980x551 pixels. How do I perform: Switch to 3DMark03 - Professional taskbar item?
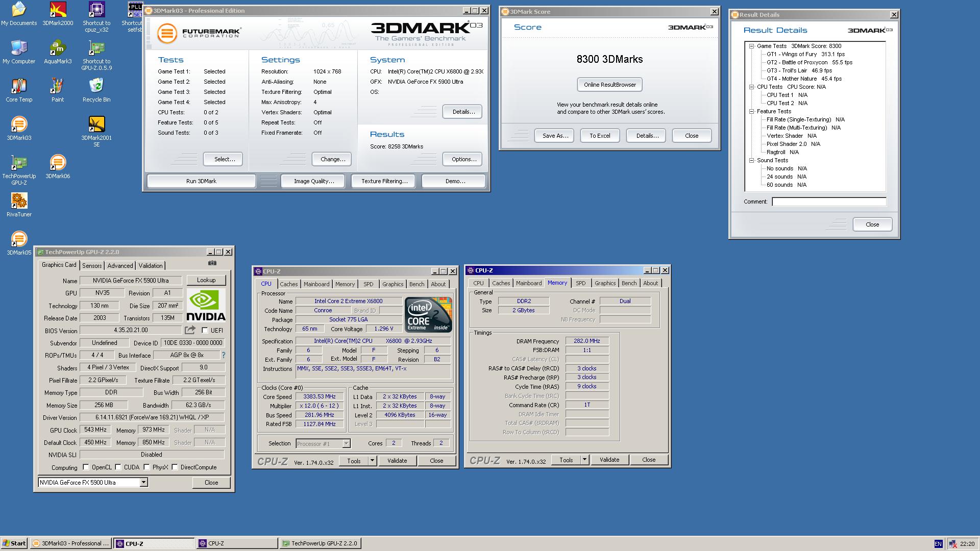pos(70,543)
